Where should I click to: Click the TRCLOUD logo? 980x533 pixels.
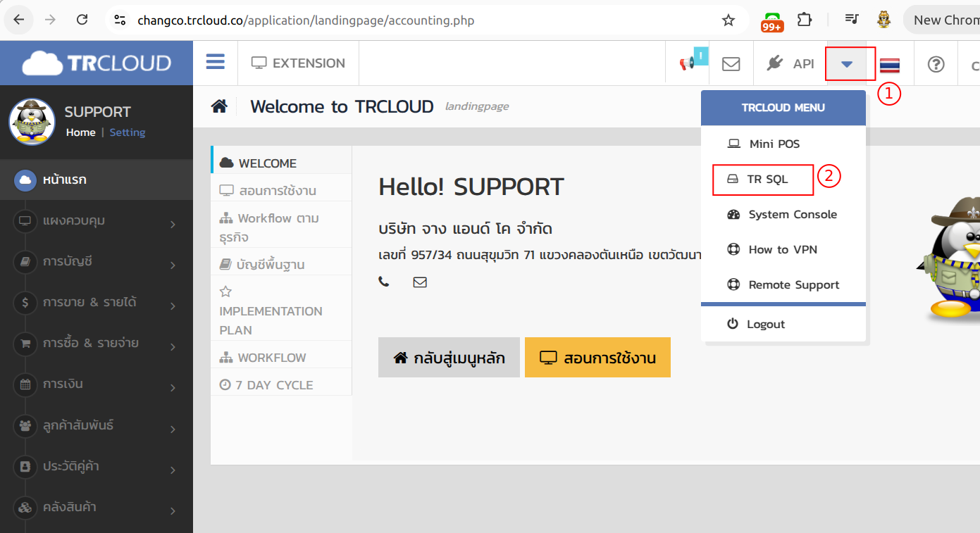(97, 63)
